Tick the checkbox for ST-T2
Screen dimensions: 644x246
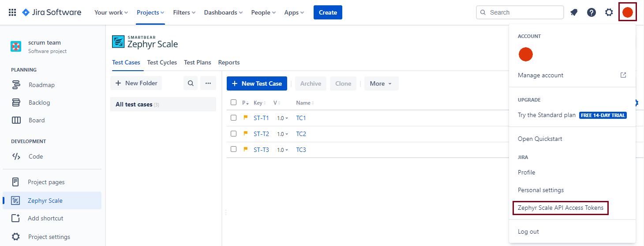click(234, 134)
